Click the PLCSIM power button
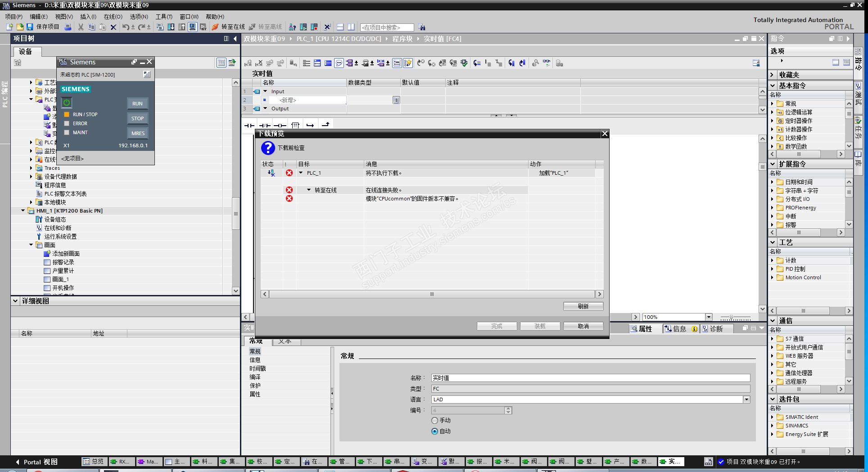868x472 pixels. coord(67,103)
